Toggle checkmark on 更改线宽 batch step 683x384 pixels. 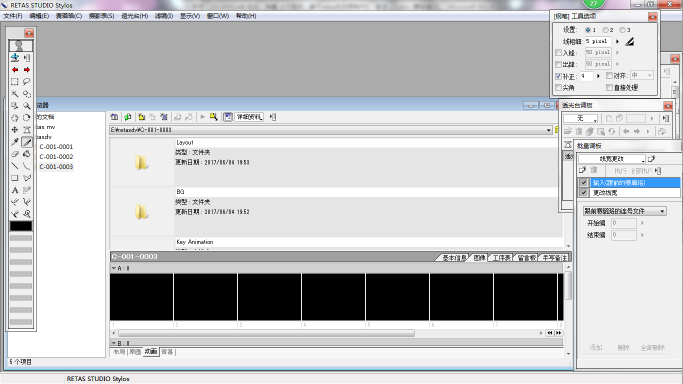coord(584,192)
